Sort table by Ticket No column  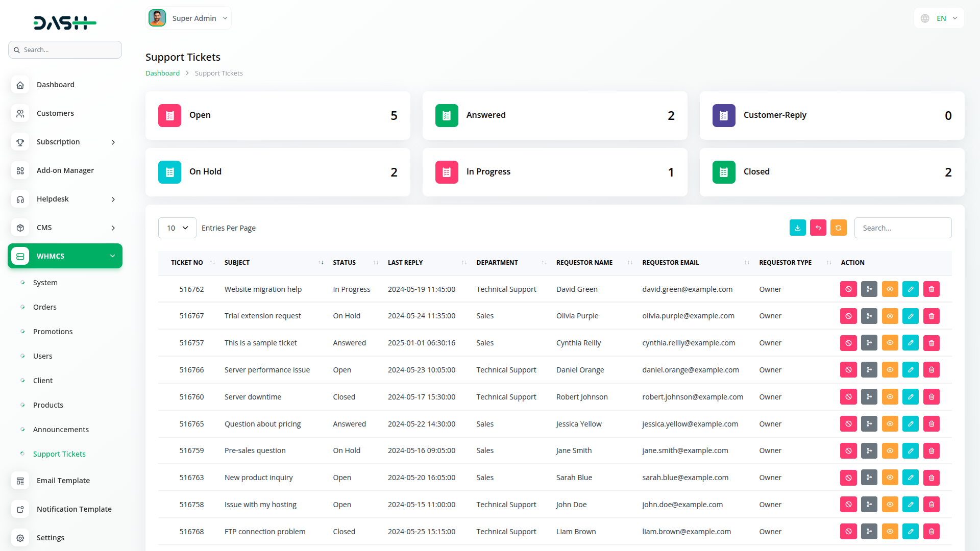pos(187,263)
